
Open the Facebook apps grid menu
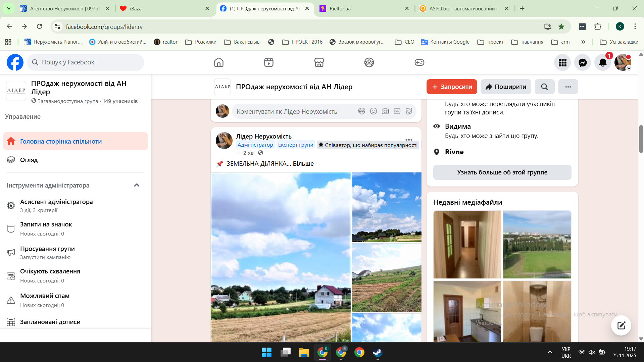point(562,62)
